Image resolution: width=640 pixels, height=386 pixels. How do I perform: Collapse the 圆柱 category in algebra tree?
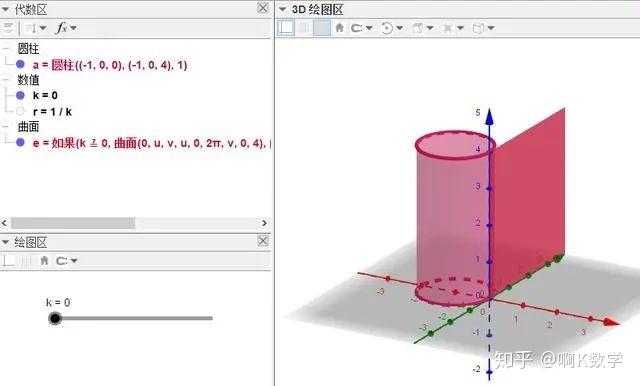[x=5, y=49]
